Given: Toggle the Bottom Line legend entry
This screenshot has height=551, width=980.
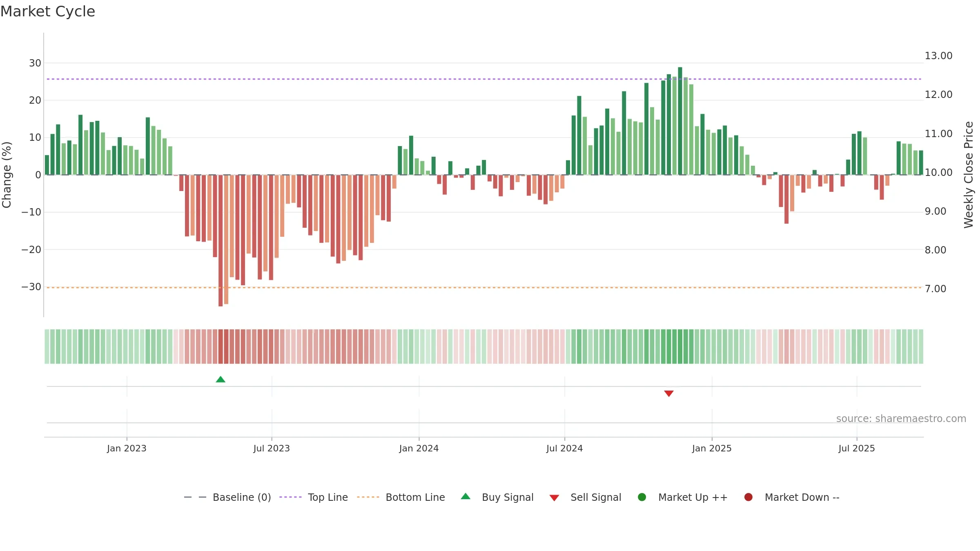Looking at the screenshot, I should (401, 498).
